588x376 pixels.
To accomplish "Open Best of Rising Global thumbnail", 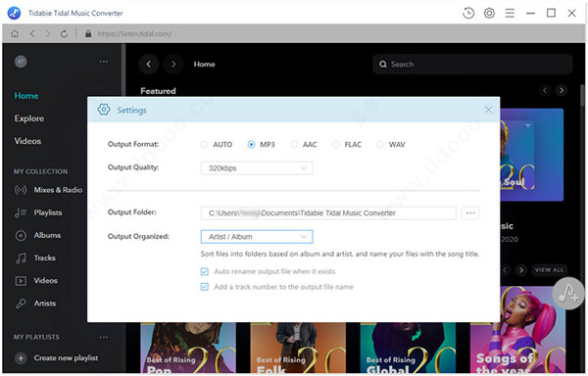I will 408,348.
